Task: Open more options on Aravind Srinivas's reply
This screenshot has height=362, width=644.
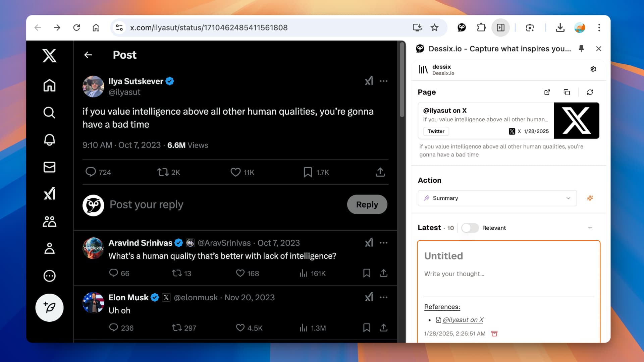Action: click(x=384, y=243)
